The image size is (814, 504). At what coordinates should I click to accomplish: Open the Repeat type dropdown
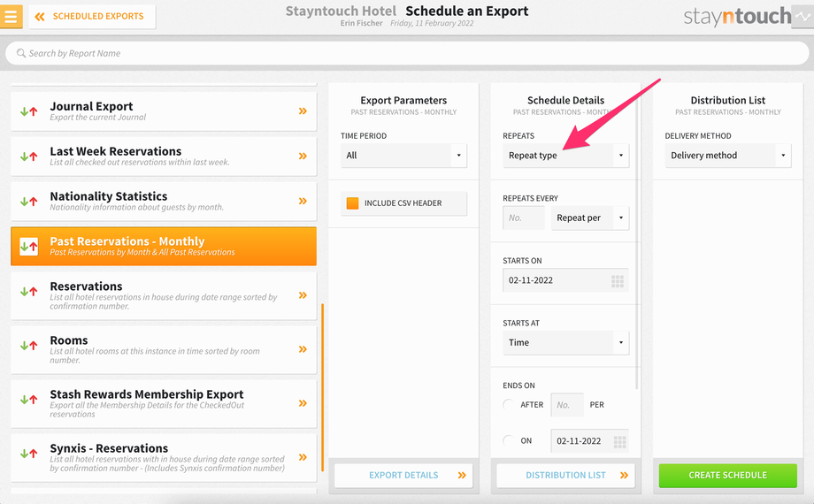(565, 156)
